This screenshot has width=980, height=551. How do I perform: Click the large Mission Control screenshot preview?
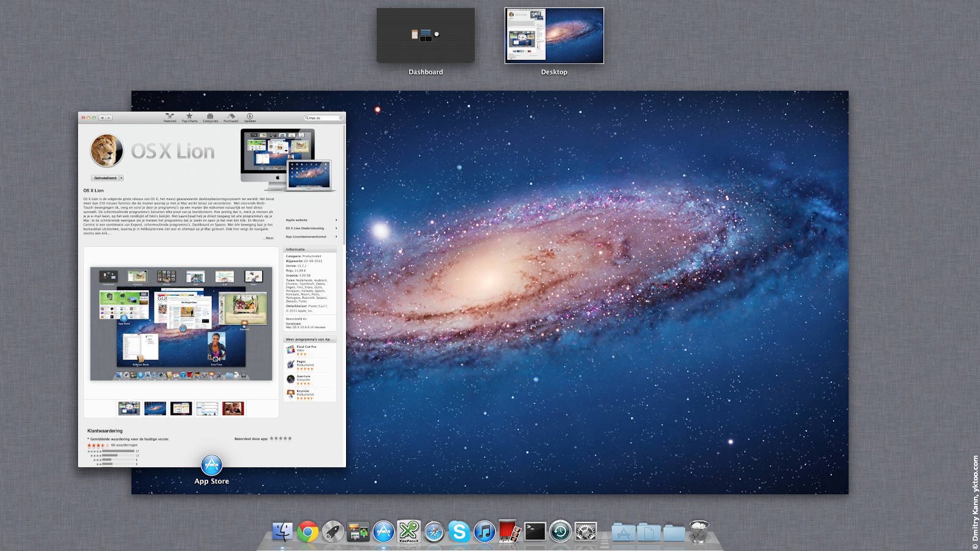(181, 323)
